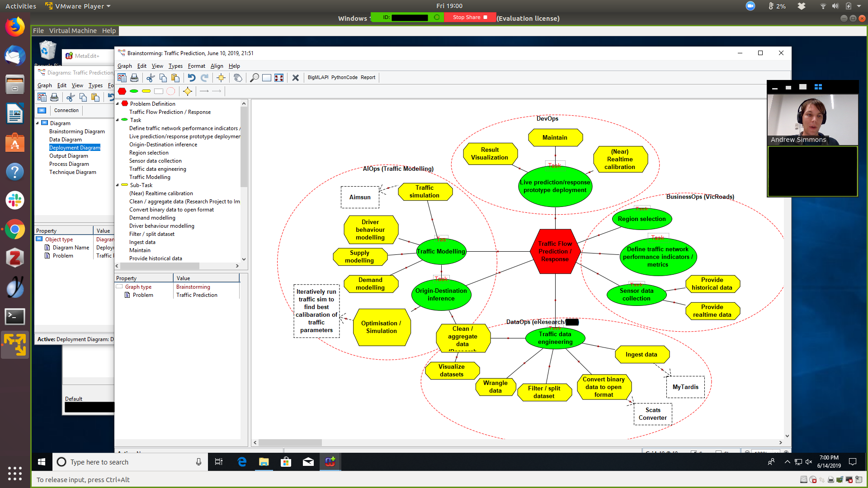Select the yellow diamond relationship tool
The image size is (868, 488).
point(187,91)
